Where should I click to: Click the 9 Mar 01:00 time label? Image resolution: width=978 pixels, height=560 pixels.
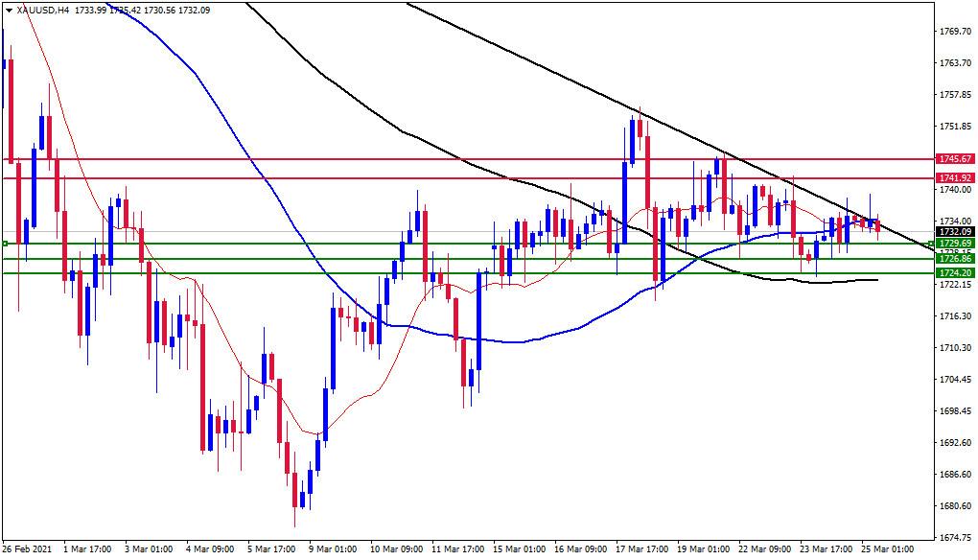coord(333,549)
